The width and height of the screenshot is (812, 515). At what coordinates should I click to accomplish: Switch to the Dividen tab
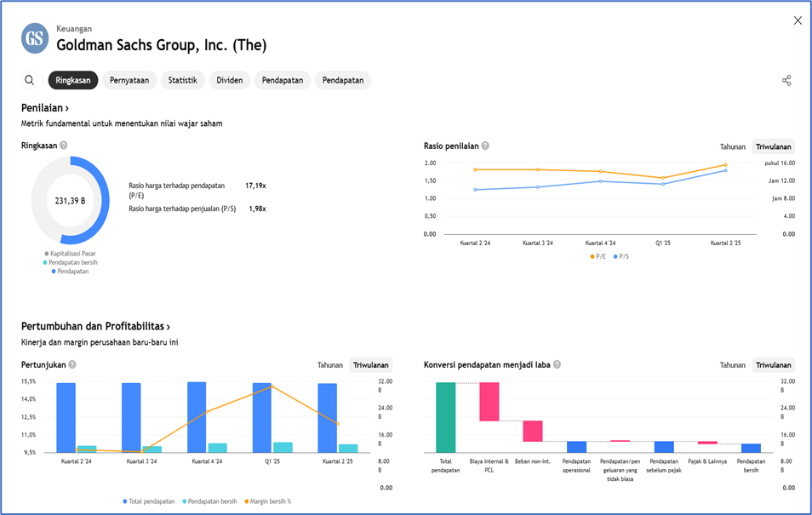[x=230, y=80]
